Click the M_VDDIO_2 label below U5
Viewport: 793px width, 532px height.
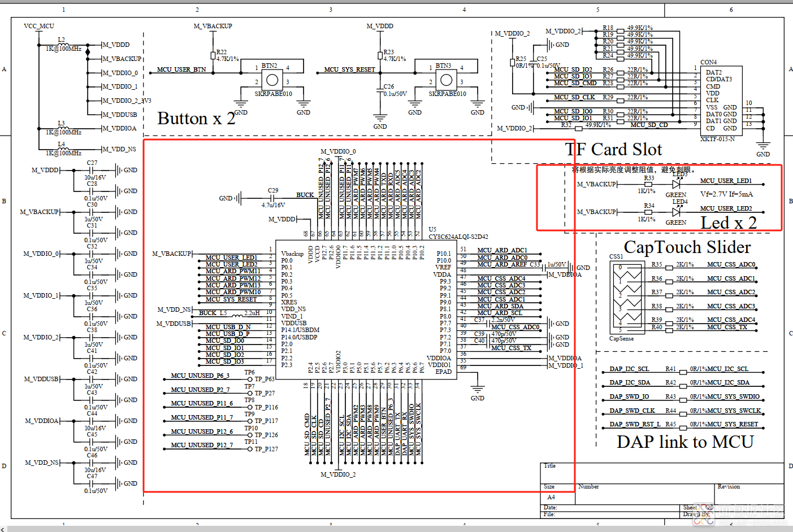[338, 474]
